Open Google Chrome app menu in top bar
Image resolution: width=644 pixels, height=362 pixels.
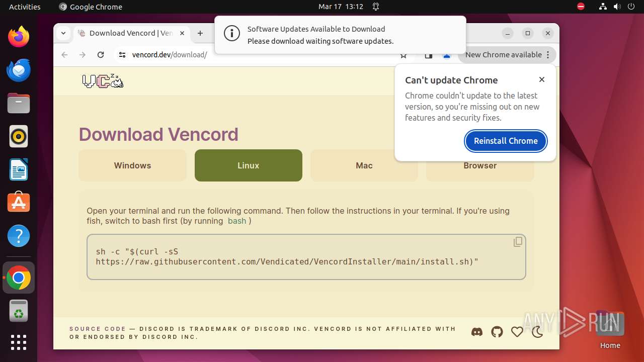[91, 7]
